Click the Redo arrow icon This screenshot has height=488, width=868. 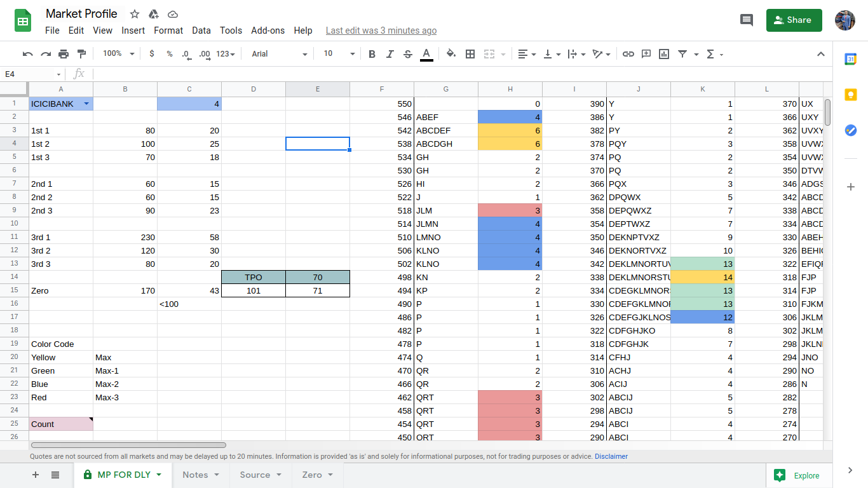pos(46,54)
